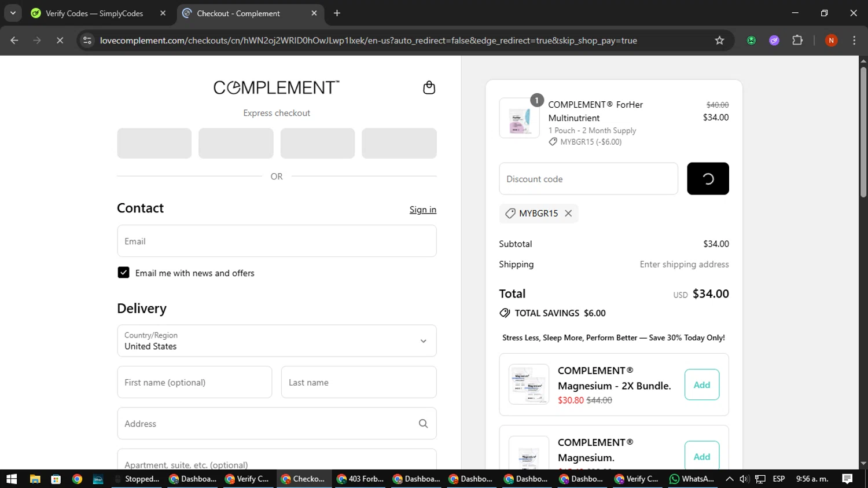Follow the Sign in link
The width and height of the screenshot is (868, 488).
coord(423,210)
